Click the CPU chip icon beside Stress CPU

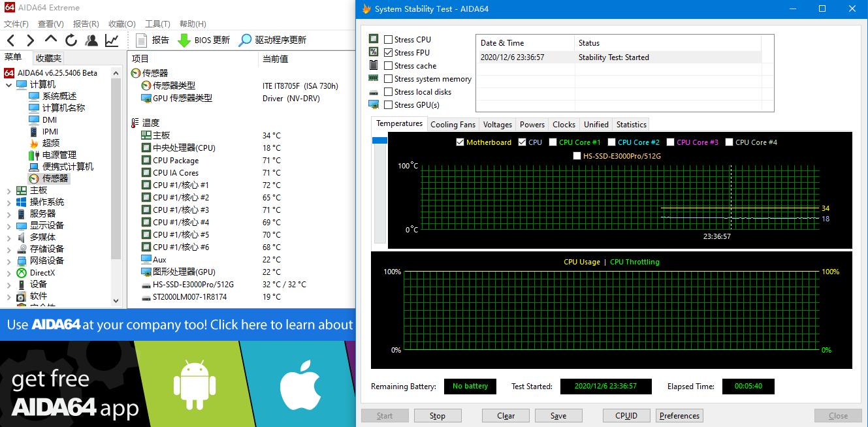tap(374, 39)
